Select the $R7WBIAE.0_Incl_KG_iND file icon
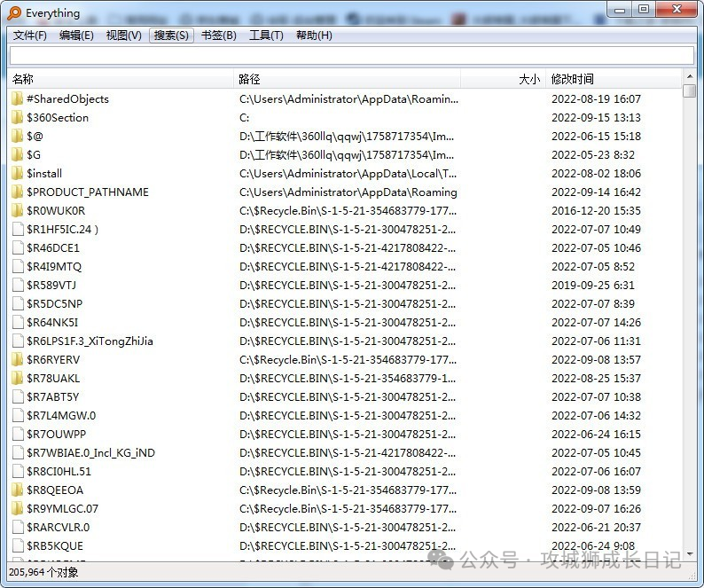704x588 pixels. 18,453
